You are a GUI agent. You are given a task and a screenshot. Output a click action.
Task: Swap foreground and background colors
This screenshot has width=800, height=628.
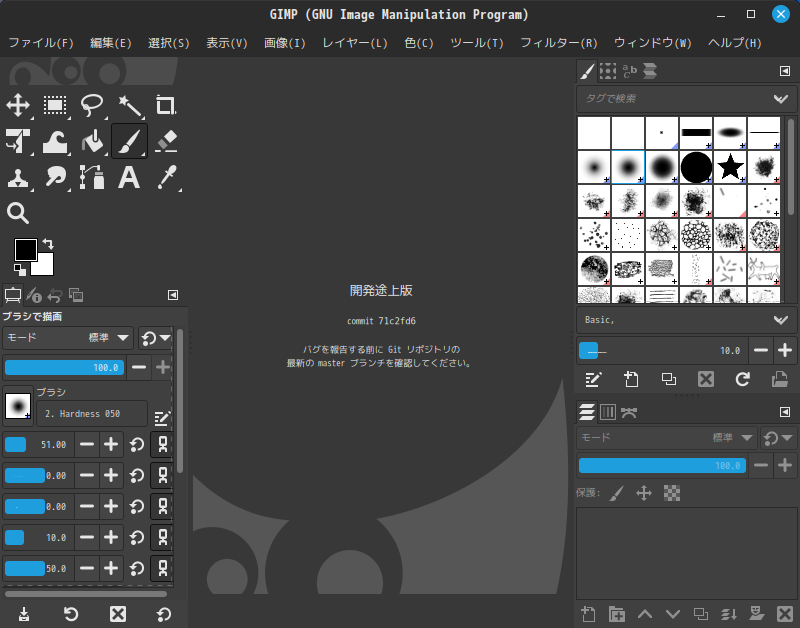coord(48,244)
